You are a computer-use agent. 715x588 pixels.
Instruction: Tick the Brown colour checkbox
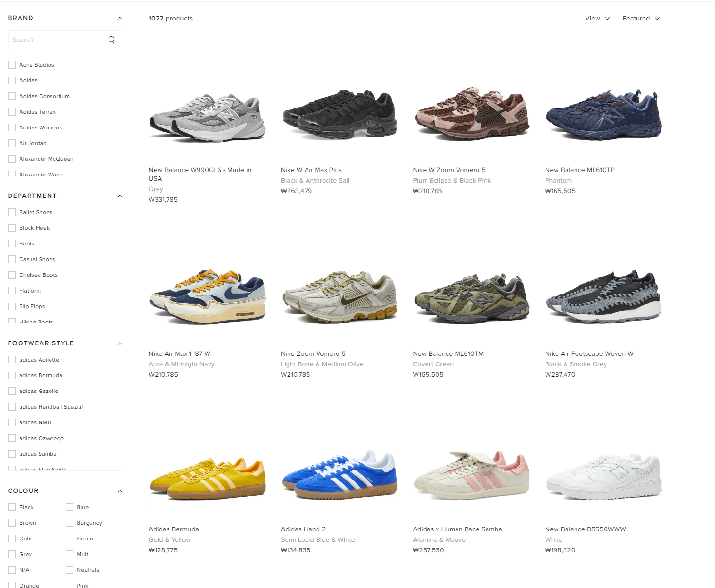tap(12, 523)
